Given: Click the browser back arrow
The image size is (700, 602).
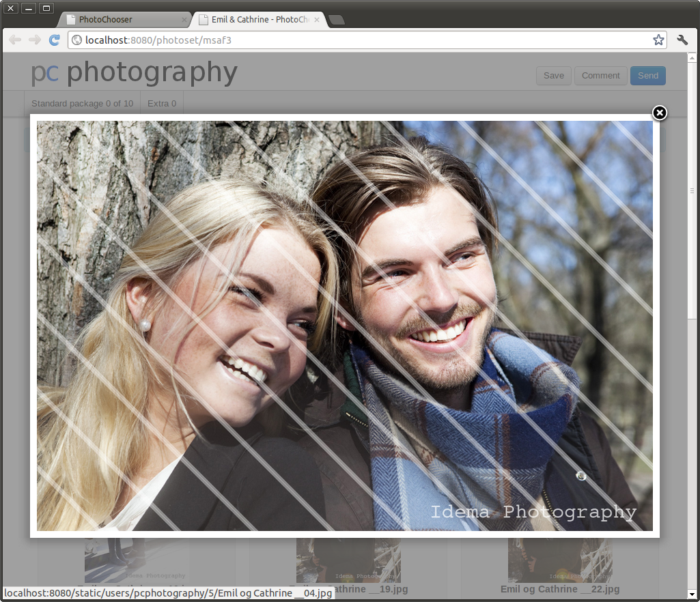Looking at the screenshot, I should (x=15, y=40).
